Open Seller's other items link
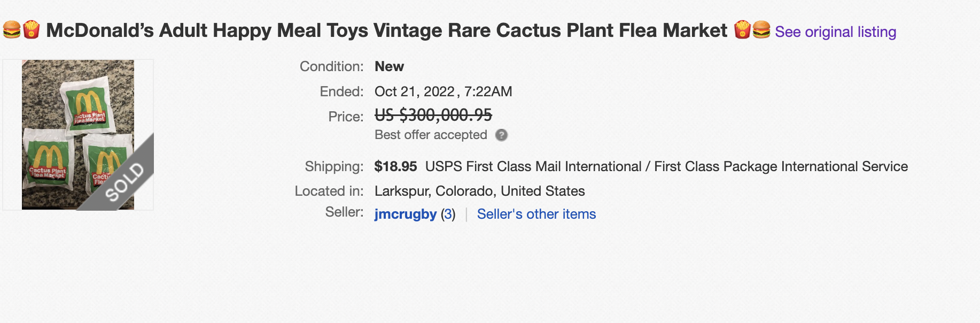The width and height of the screenshot is (980, 323). (x=536, y=214)
